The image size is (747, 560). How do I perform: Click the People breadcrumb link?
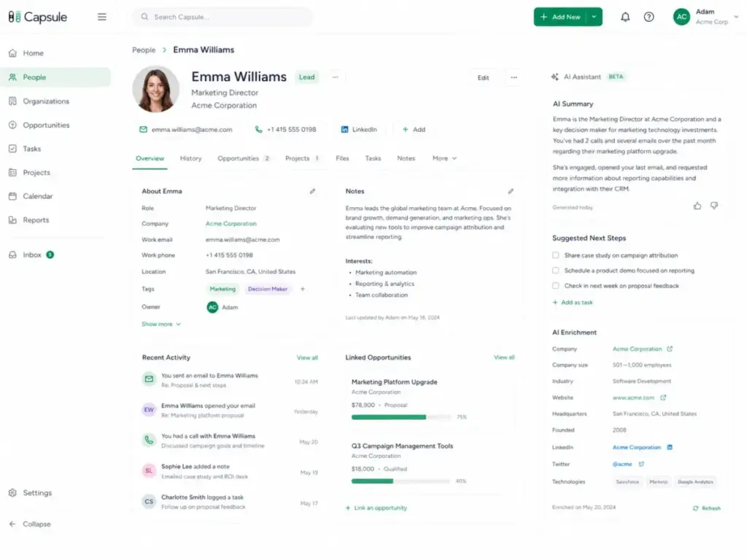144,50
